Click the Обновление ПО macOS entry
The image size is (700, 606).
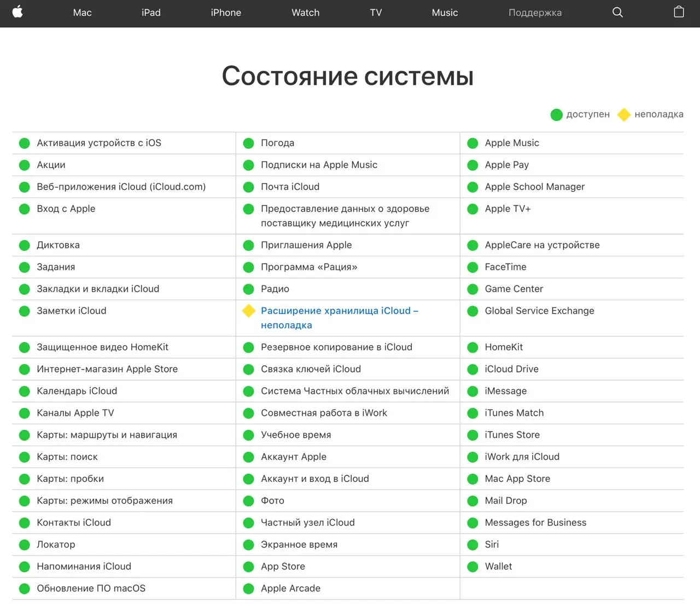pos(91,588)
